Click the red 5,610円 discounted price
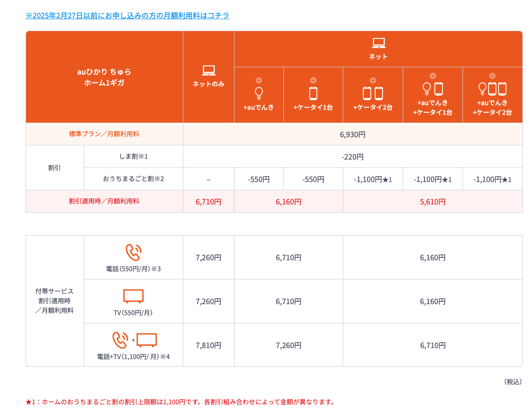This screenshot has height=413, width=532. pos(432,202)
